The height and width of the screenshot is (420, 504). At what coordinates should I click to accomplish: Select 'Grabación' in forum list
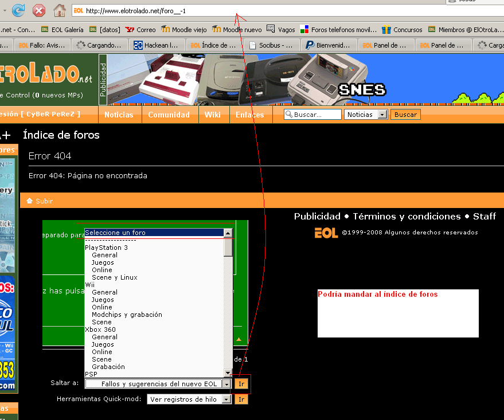pos(154,367)
